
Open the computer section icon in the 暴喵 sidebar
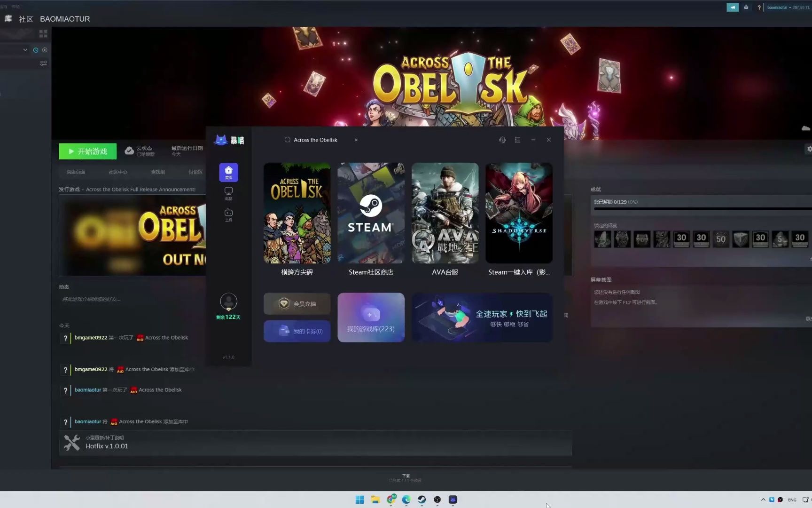[228, 193]
